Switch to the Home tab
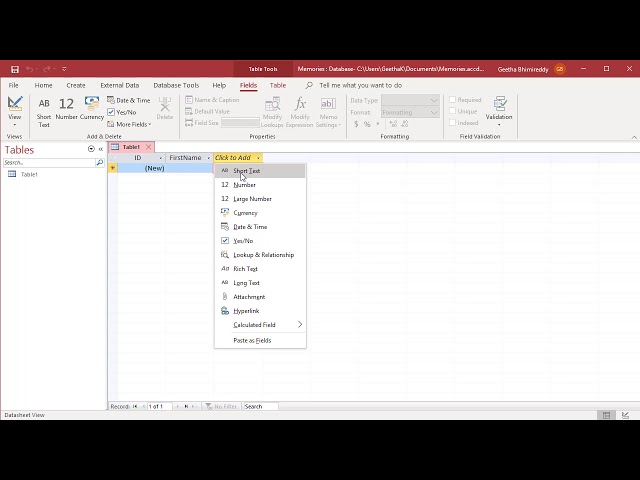640x480 pixels. click(43, 85)
